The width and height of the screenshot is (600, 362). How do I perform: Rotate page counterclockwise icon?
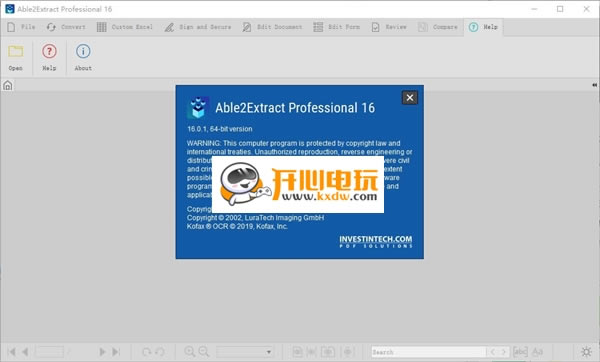pyautogui.click(x=160, y=352)
